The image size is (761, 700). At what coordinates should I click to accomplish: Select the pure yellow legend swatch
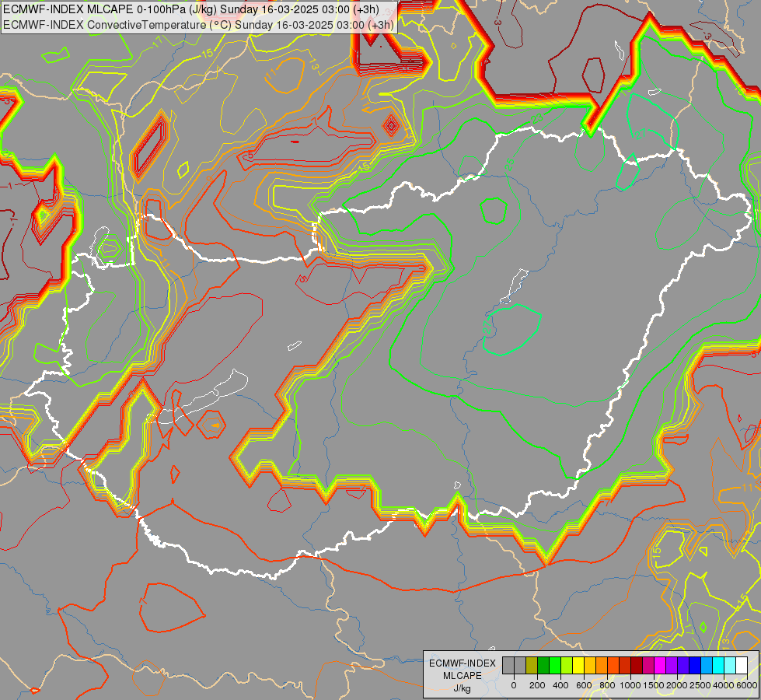pos(578,665)
